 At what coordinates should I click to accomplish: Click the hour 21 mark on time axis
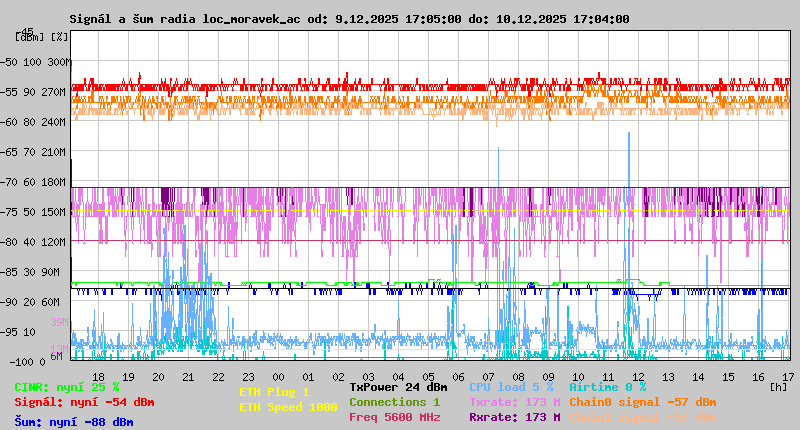click(188, 377)
